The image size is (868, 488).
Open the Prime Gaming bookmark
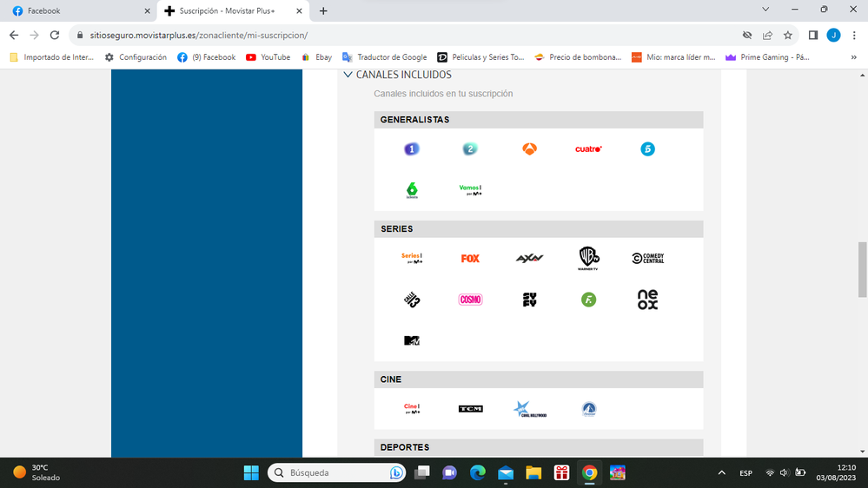coord(768,57)
